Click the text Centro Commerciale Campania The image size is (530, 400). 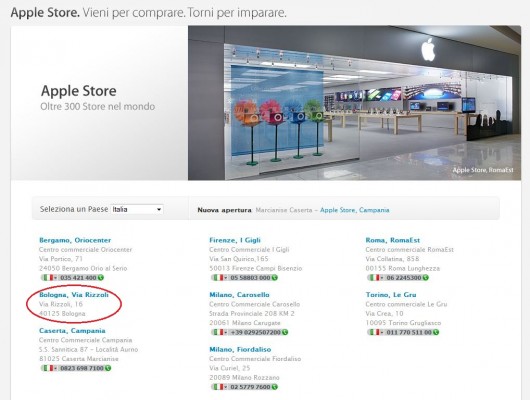(x=86, y=340)
